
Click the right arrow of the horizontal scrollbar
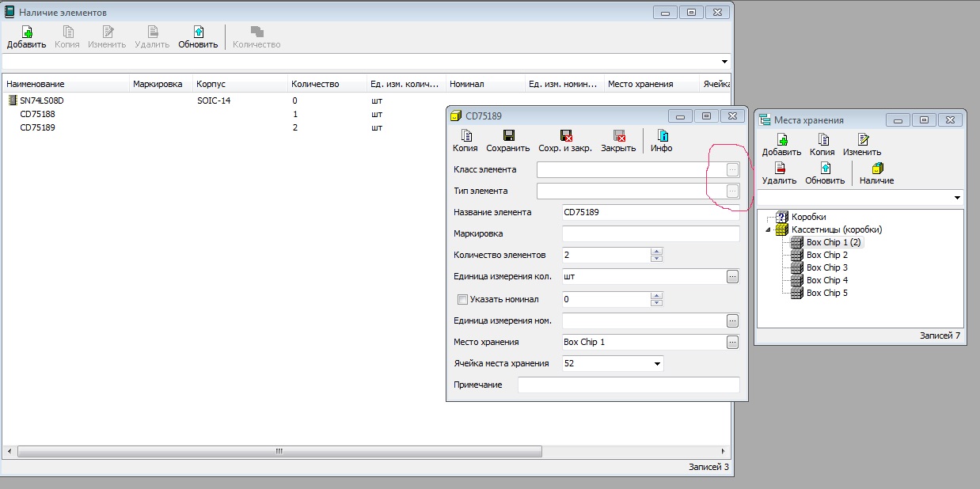pyautogui.click(x=724, y=451)
